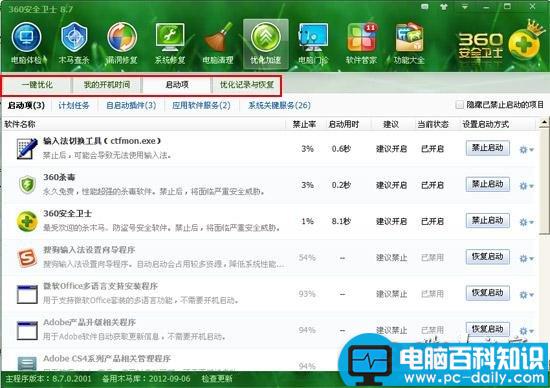Click the Adobe产品升级 program window icon
This screenshot has height=388, width=550.
[27, 330]
